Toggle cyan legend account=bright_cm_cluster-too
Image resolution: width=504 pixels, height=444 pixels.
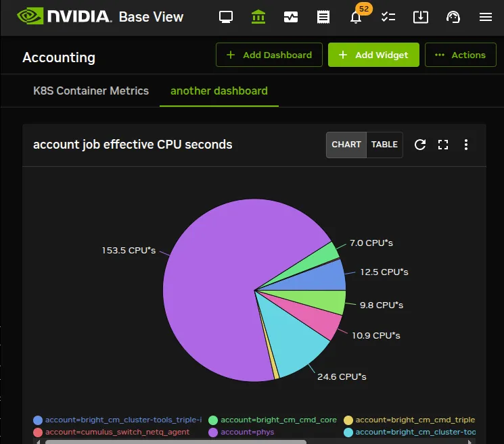coord(409,432)
